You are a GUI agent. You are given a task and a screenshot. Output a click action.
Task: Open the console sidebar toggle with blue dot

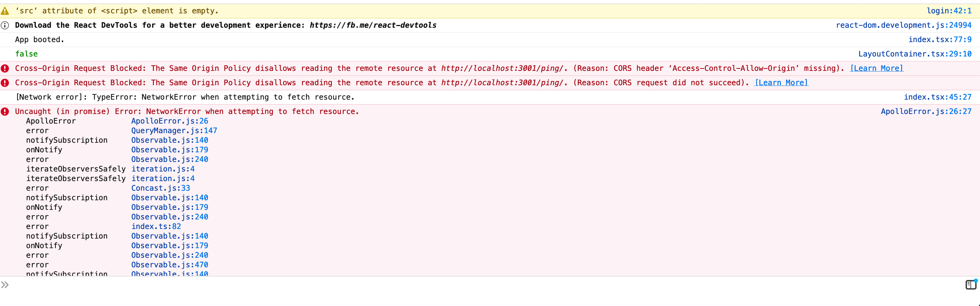click(971, 284)
